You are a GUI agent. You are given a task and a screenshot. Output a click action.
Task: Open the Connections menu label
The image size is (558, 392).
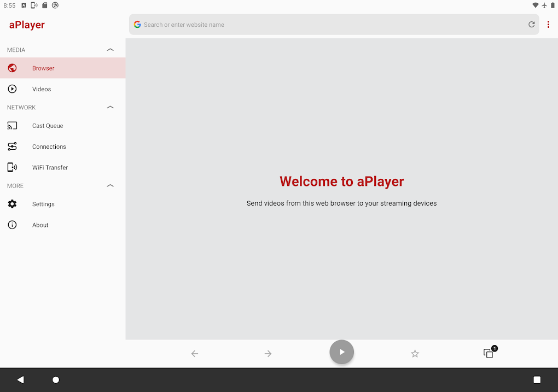click(49, 147)
